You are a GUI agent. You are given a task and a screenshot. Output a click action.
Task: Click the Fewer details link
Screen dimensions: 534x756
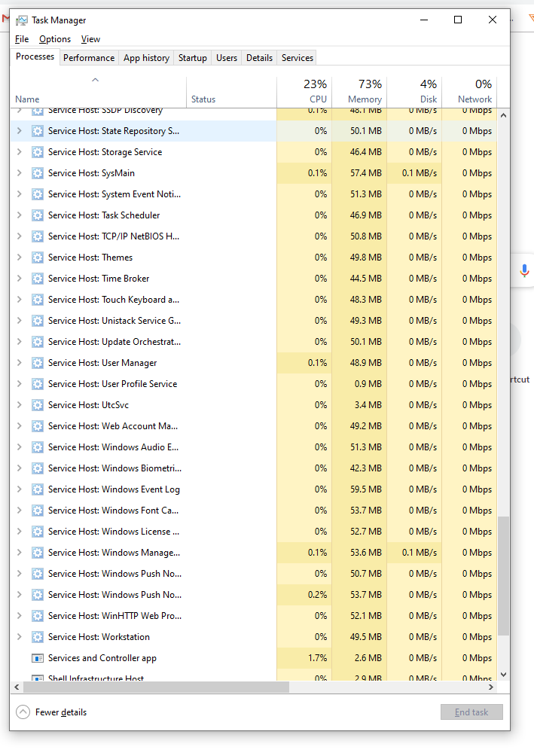tap(61, 712)
